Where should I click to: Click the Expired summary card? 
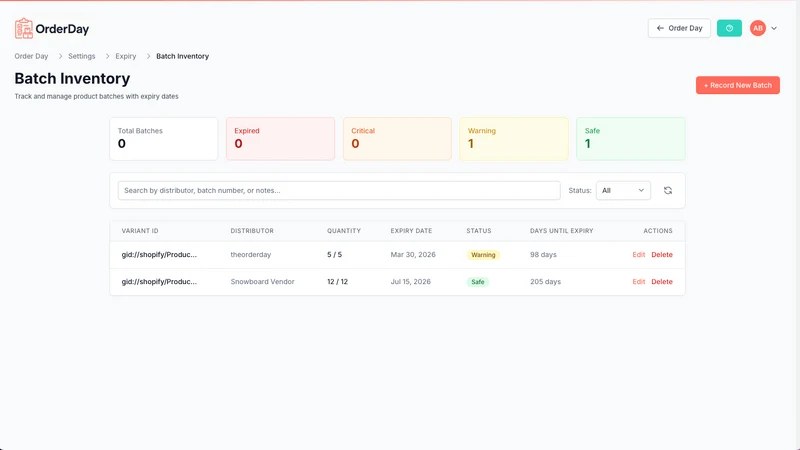[x=281, y=139]
